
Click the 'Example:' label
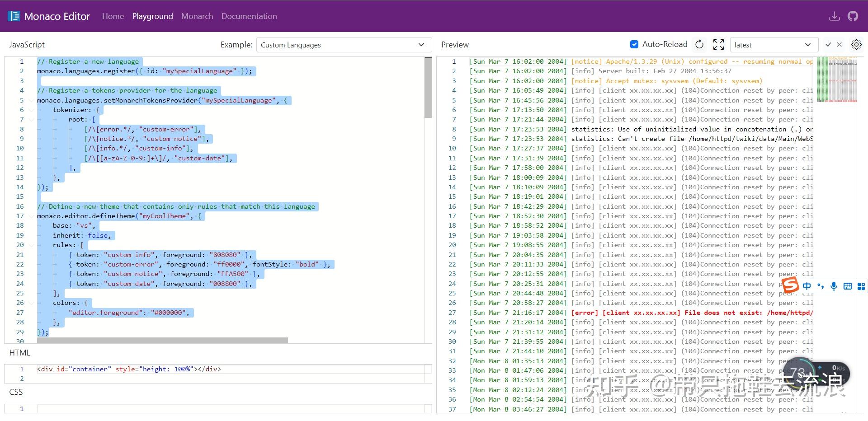pyautogui.click(x=236, y=45)
